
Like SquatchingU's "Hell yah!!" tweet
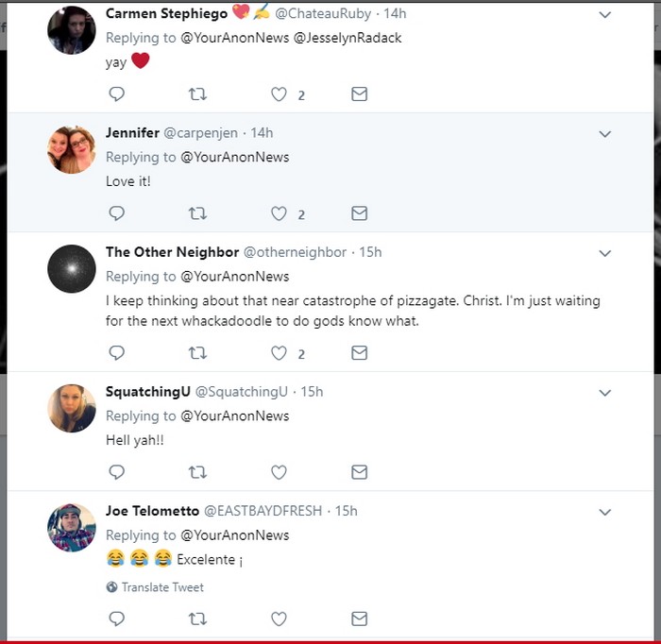[x=279, y=472]
